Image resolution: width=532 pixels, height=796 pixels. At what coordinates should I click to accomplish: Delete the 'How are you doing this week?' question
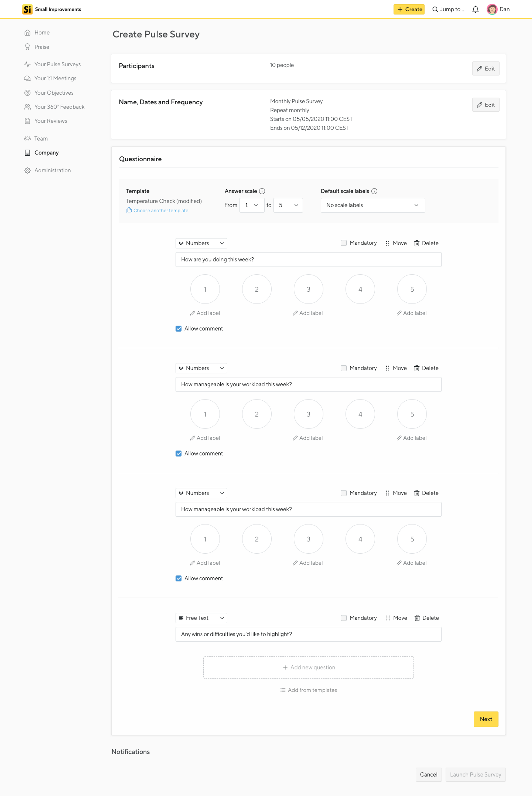click(x=426, y=243)
